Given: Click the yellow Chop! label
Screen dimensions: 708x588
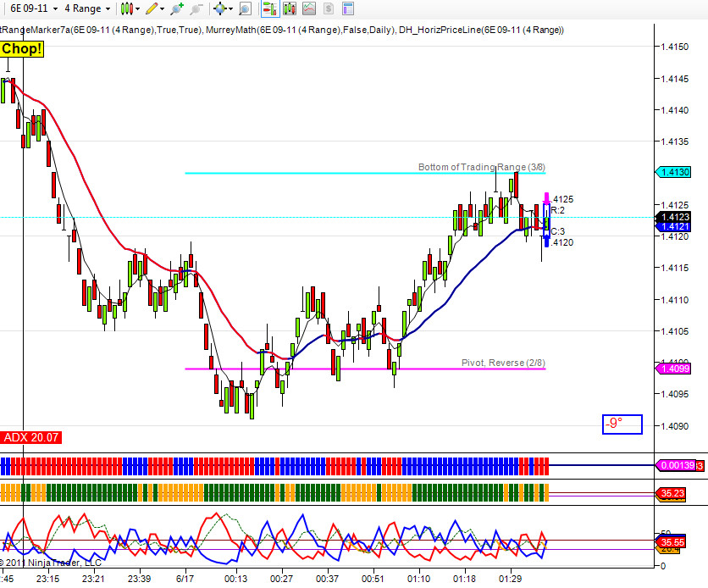Looking at the screenshot, I should click(22, 49).
